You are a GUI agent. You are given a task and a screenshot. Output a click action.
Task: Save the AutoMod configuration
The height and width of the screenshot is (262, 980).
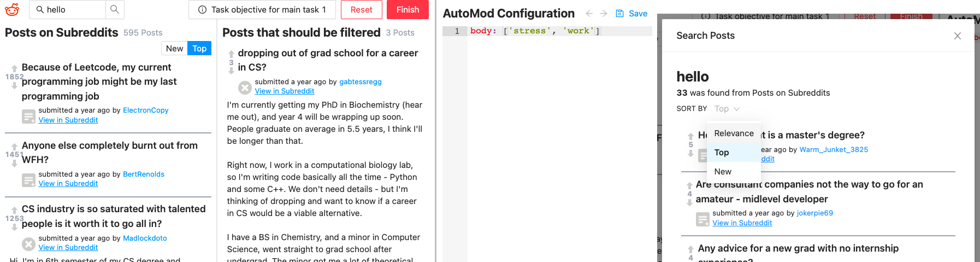coord(631,14)
